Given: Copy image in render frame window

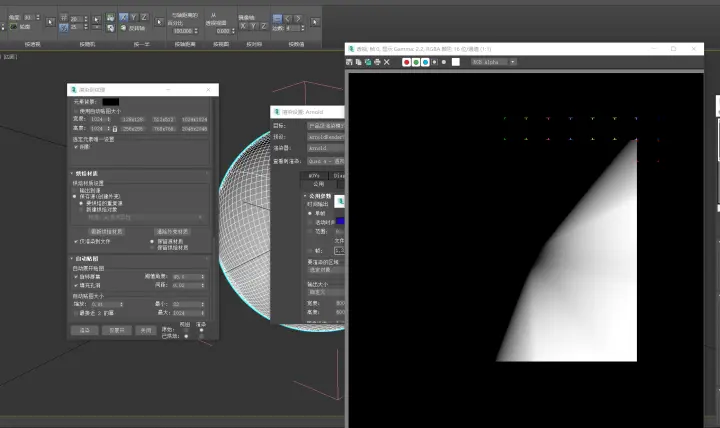Looking at the screenshot, I should click(359, 62).
